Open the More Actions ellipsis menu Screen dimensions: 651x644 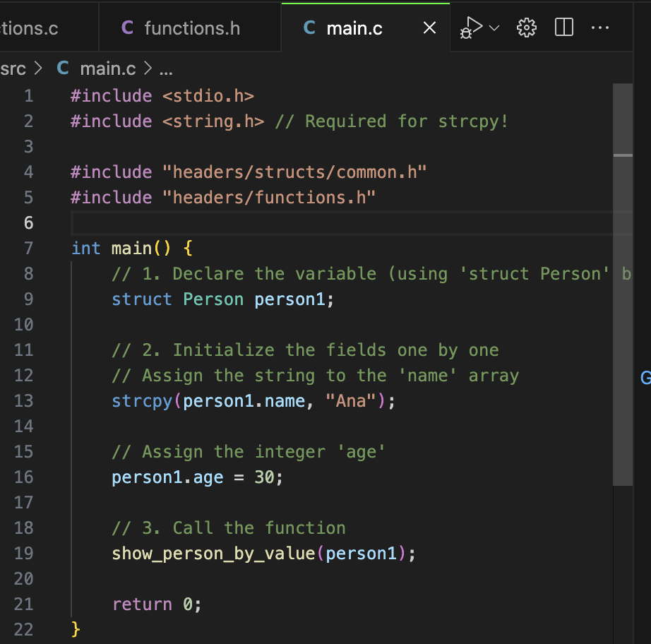599,28
